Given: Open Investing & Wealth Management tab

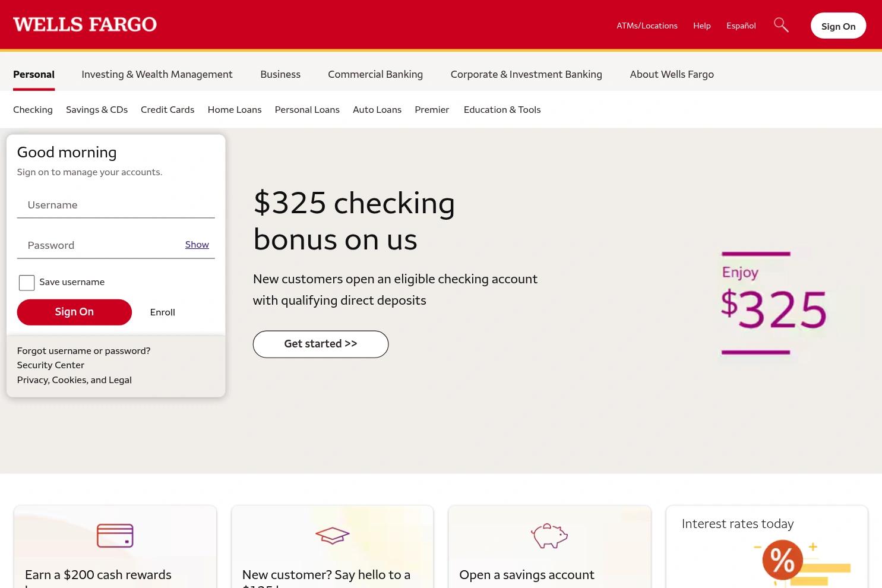Looking at the screenshot, I should click(x=157, y=74).
